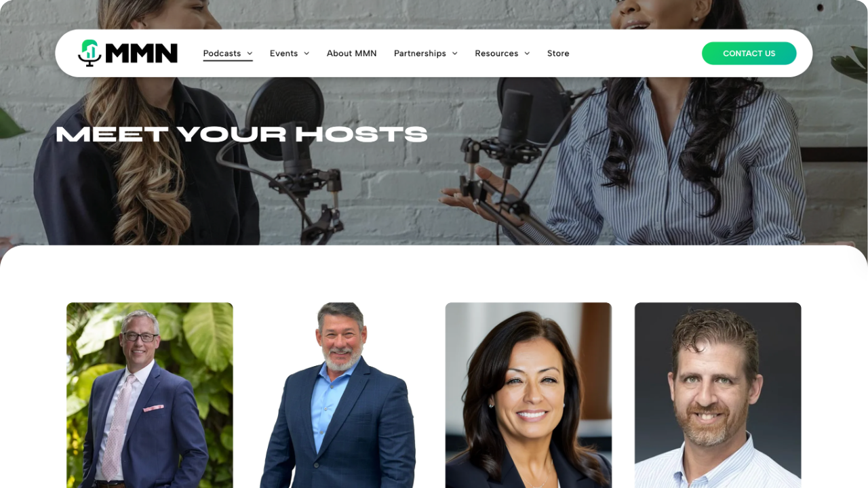Click the green CONTACT US button
Image resolution: width=868 pixels, height=488 pixels.
[x=749, y=54]
